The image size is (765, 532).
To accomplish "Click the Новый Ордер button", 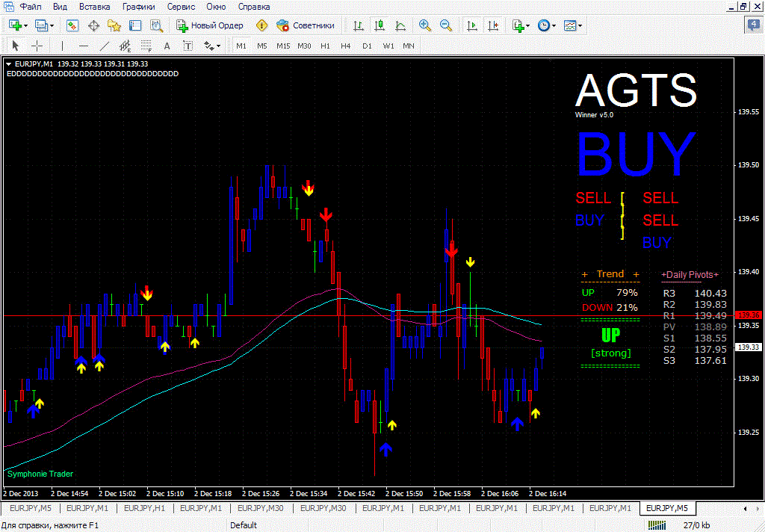I will pyautogui.click(x=210, y=25).
